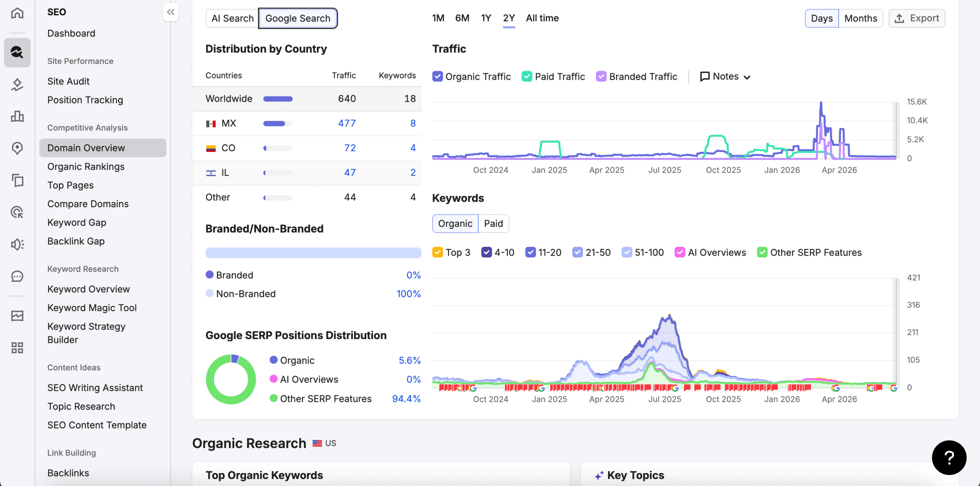
Task: Select the 1M time range
Action: tap(438, 18)
